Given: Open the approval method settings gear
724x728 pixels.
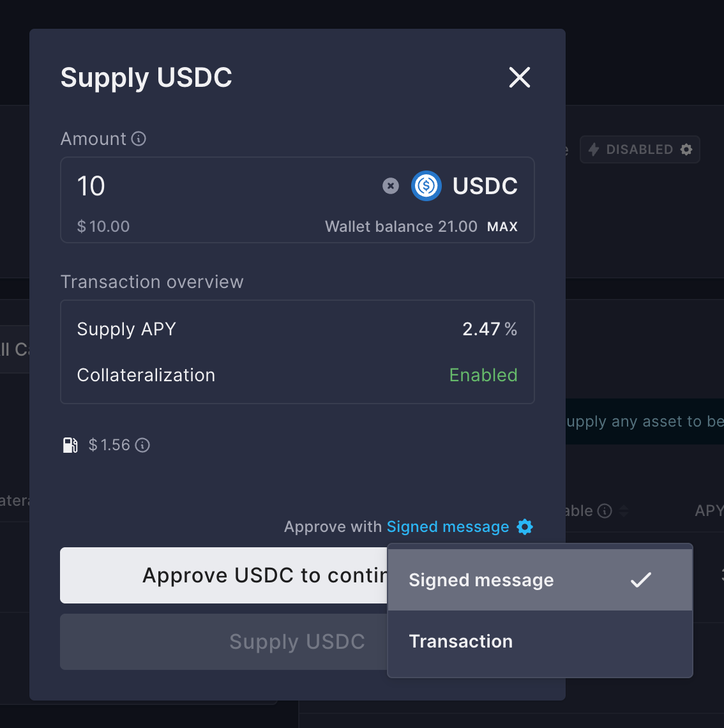Looking at the screenshot, I should [x=524, y=527].
